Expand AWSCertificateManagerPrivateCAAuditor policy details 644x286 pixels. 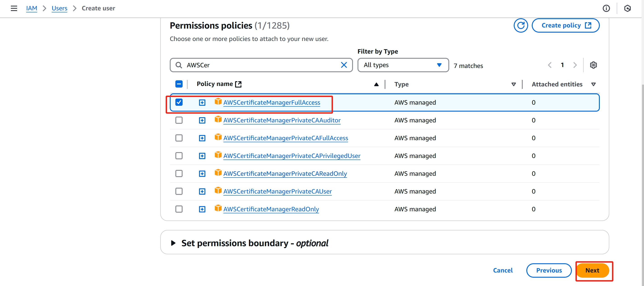[x=202, y=120]
